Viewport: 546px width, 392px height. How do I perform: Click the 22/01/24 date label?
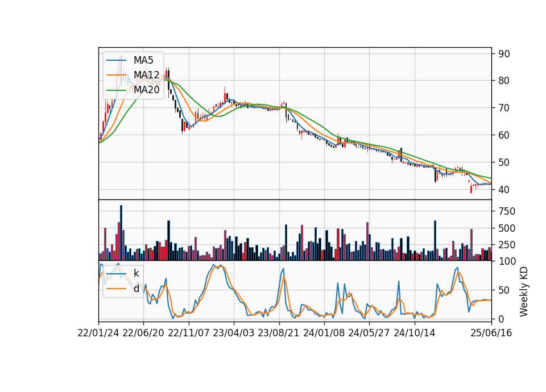coord(98,333)
